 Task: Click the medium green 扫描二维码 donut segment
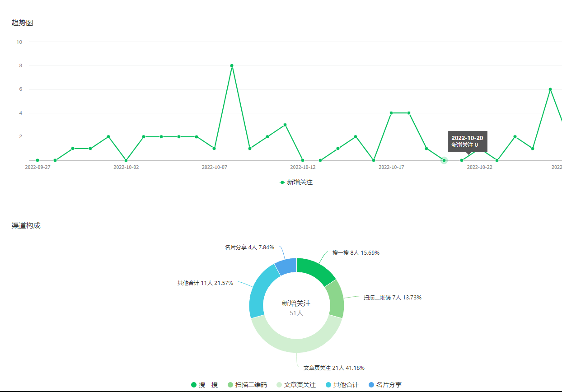336,299
